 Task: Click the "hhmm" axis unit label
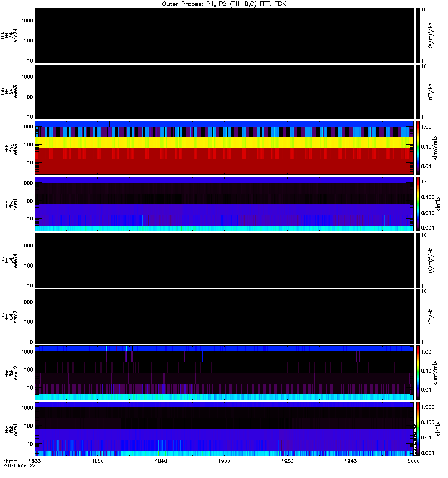point(10,461)
